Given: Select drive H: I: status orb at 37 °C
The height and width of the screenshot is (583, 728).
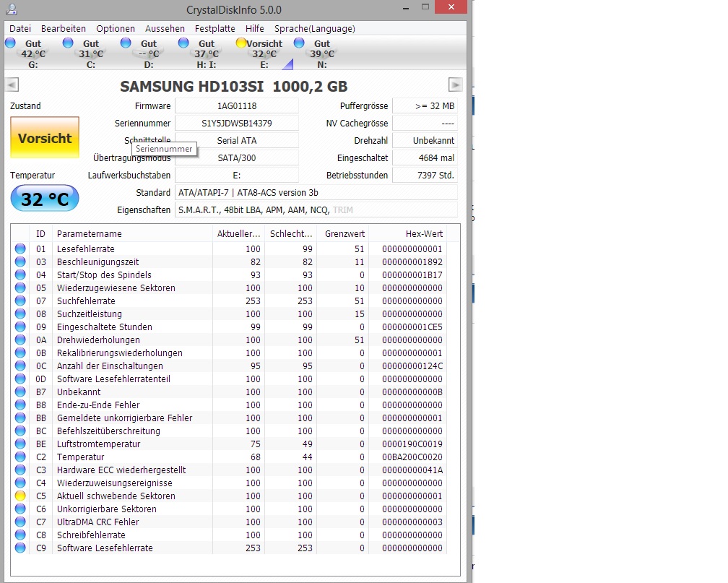Looking at the screenshot, I should pyautogui.click(x=183, y=43).
